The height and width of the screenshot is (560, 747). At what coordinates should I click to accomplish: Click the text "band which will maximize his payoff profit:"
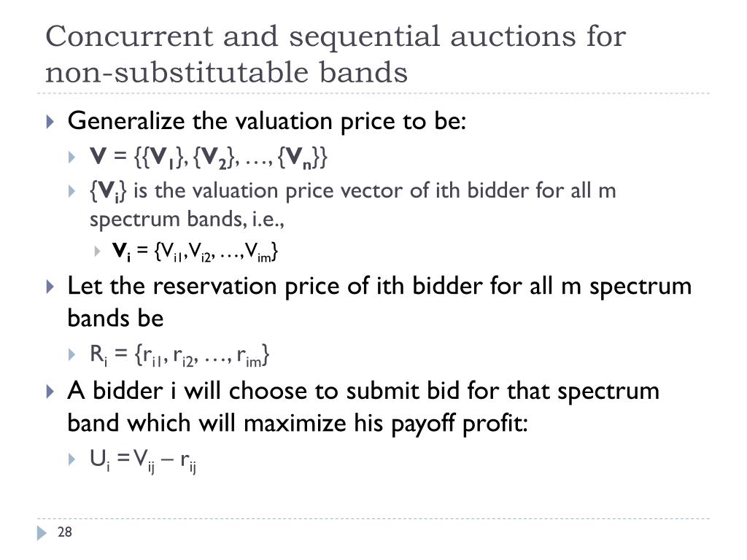(297, 423)
